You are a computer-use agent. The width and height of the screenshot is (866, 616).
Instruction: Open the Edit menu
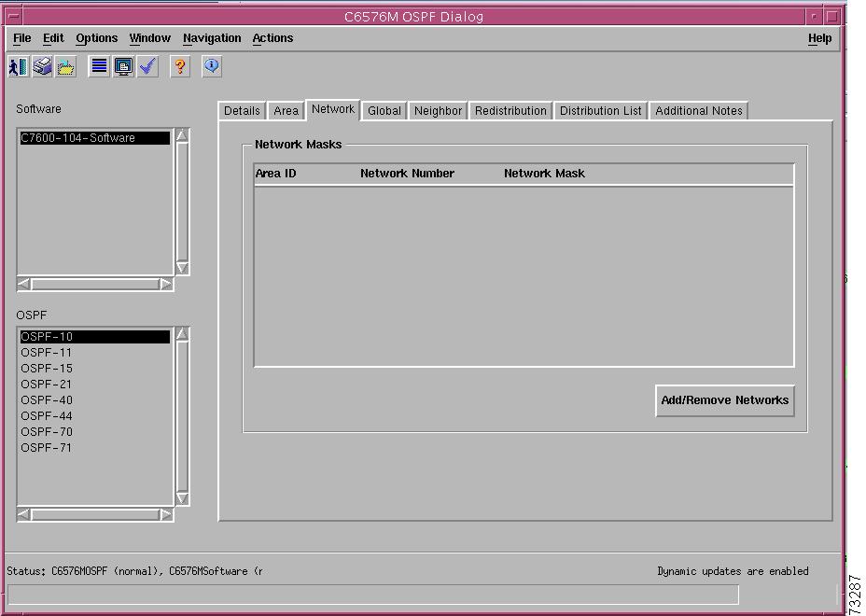[x=53, y=38]
